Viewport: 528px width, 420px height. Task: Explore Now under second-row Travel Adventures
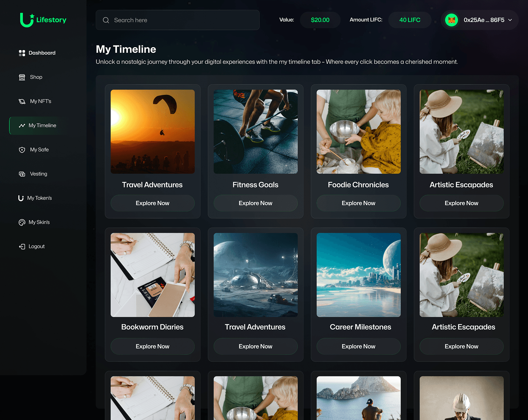(x=256, y=346)
